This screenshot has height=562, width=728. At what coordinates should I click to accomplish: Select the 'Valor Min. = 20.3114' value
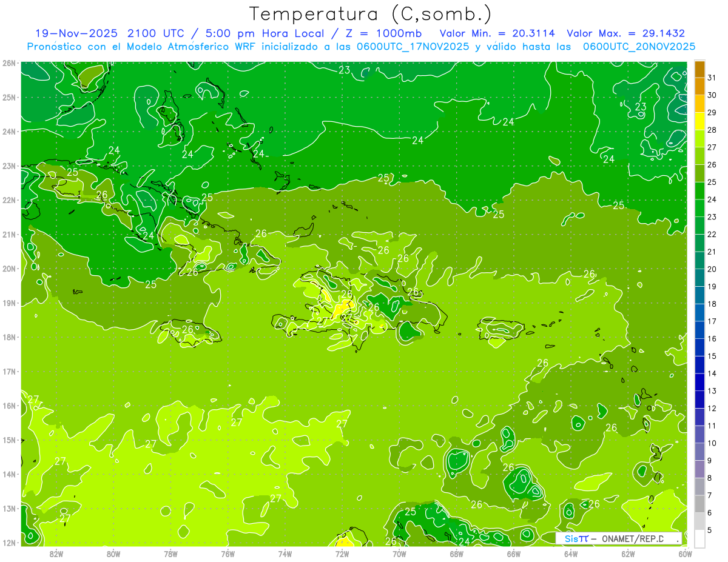click(497, 33)
